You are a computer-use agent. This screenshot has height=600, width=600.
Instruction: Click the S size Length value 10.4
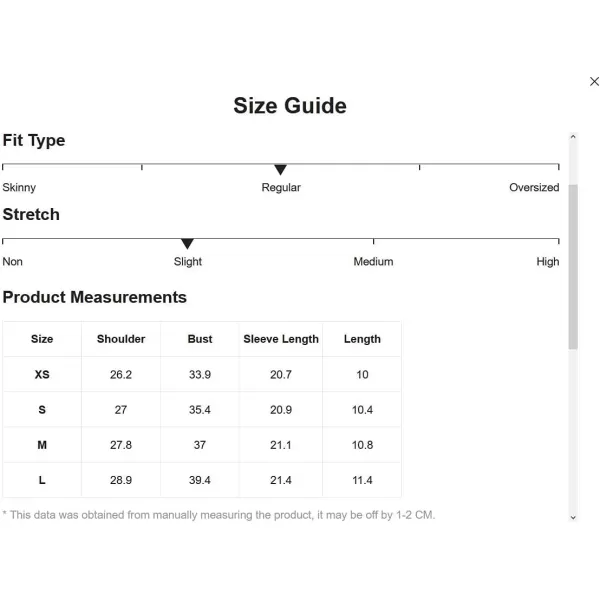(362, 409)
